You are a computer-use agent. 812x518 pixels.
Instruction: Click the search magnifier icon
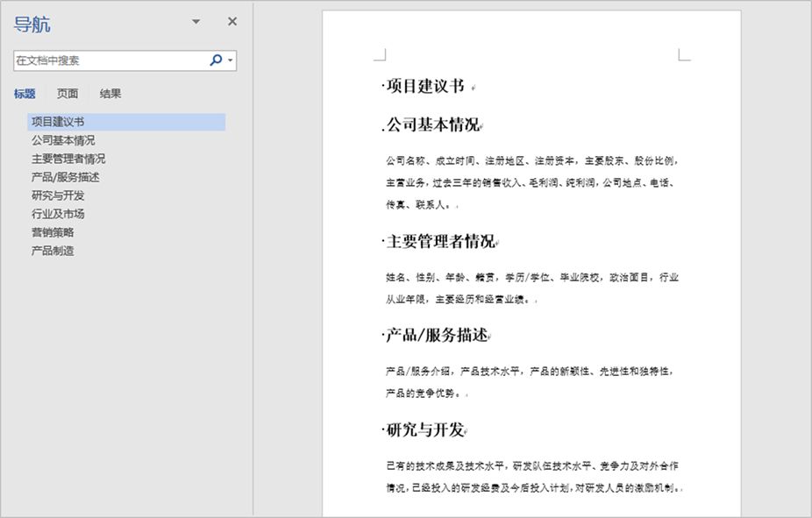(x=215, y=60)
